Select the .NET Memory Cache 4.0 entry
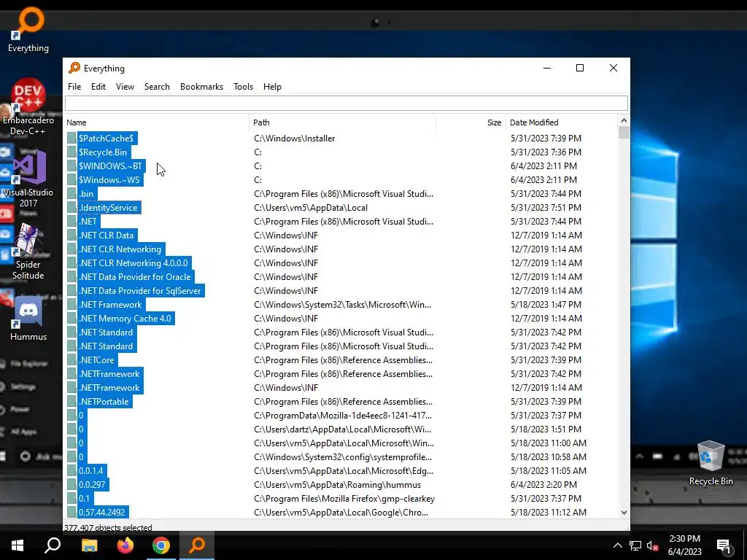The image size is (747, 560). click(x=125, y=319)
